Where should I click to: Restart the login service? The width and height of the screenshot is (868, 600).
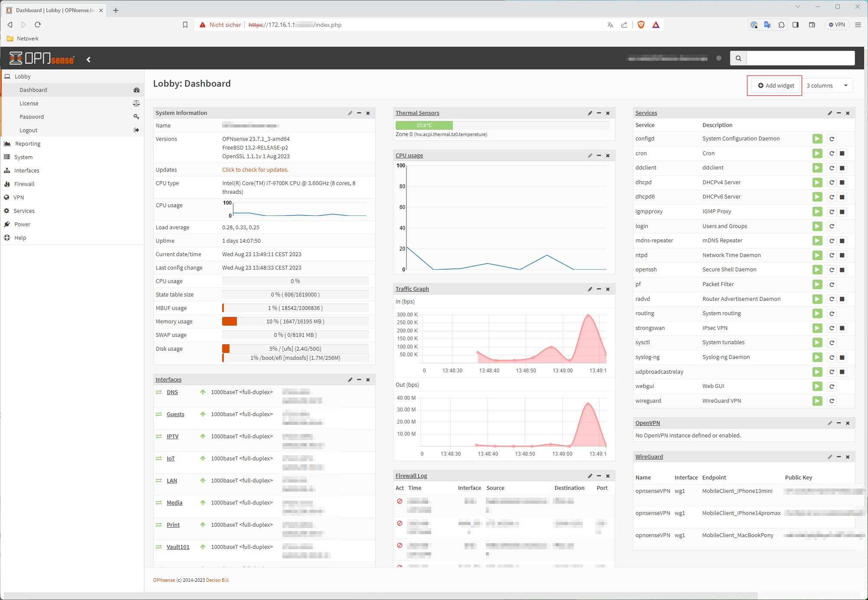tap(832, 226)
